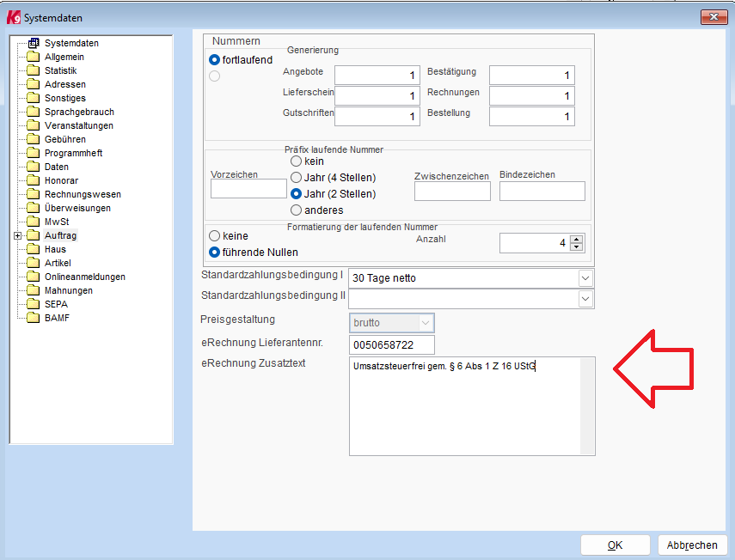Click the folder icon beside Mahnungen
Viewport: 735px width, 560px height.
point(34,290)
